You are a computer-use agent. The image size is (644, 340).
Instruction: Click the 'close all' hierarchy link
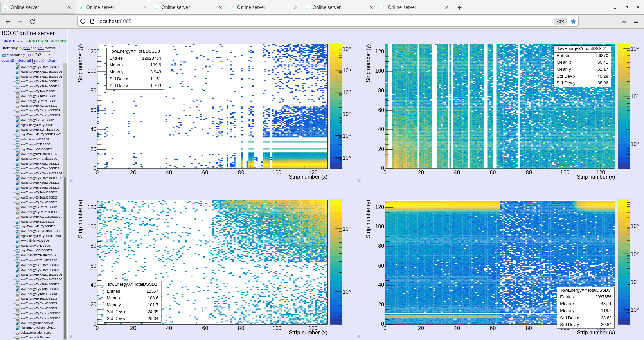pos(24,61)
